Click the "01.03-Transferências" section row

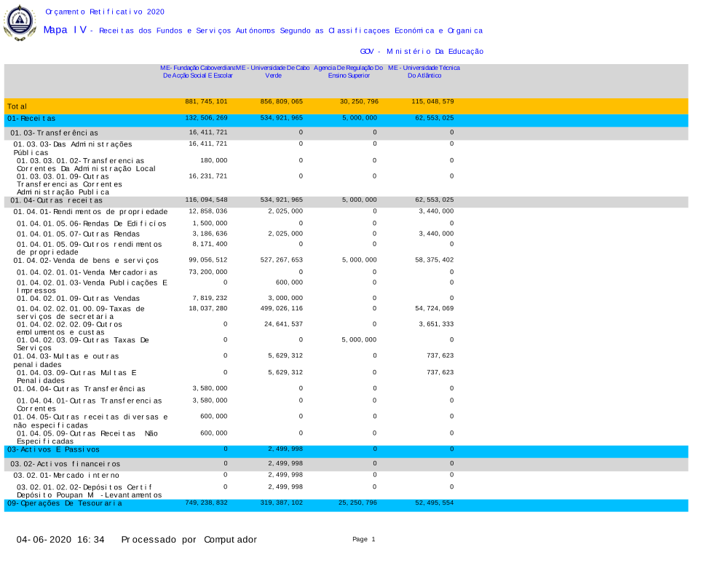pos(54,133)
